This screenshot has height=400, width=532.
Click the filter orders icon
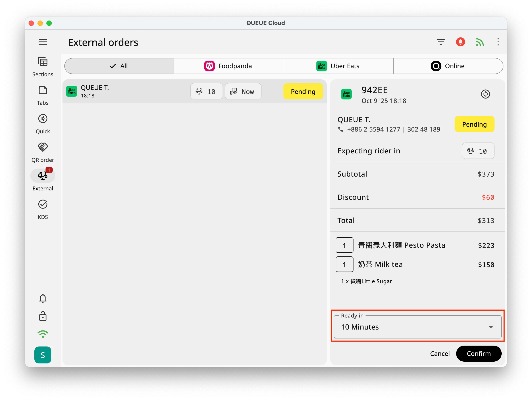coord(441,42)
